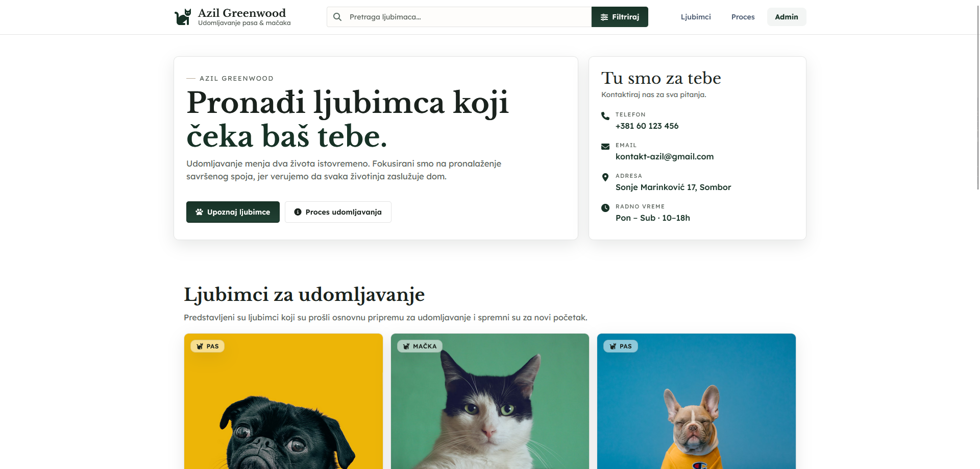Open the Proces nav item
The height and width of the screenshot is (469, 980).
coord(743,17)
